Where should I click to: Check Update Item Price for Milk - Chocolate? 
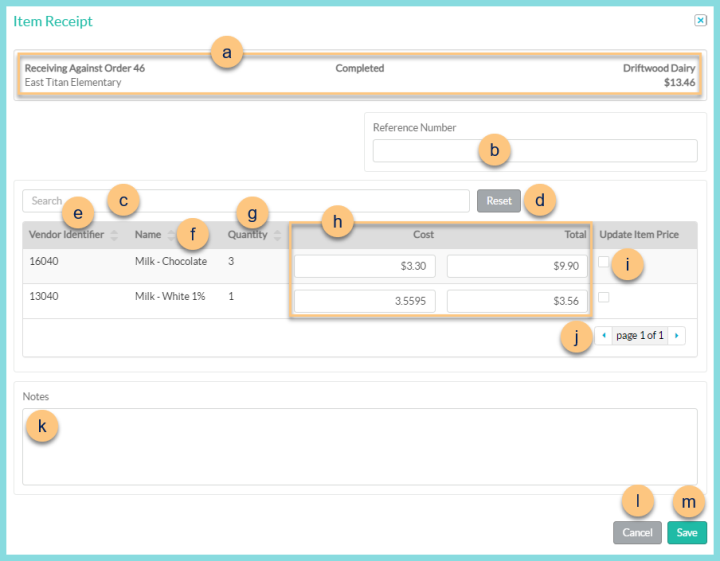tap(603, 262)
